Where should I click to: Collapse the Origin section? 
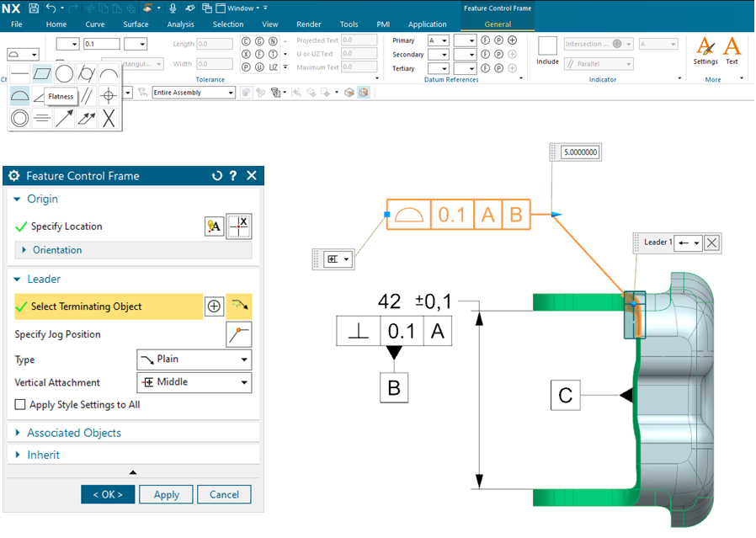pos(18,199)
